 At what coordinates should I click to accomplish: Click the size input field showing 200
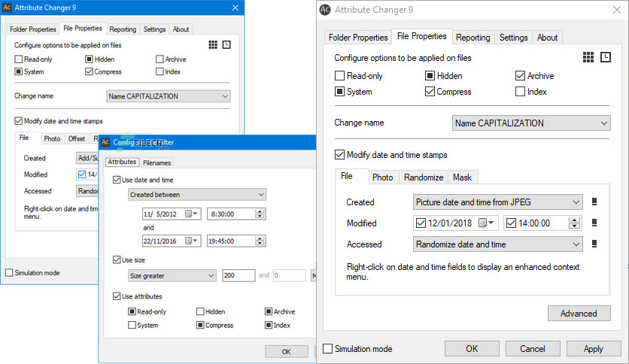tap(238, 276)
